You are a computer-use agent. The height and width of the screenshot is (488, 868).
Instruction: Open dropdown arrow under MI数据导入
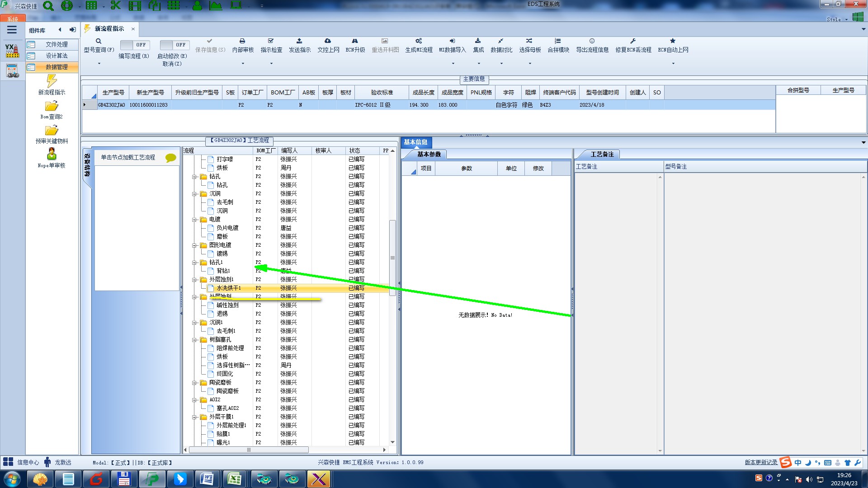coord(453,64)
